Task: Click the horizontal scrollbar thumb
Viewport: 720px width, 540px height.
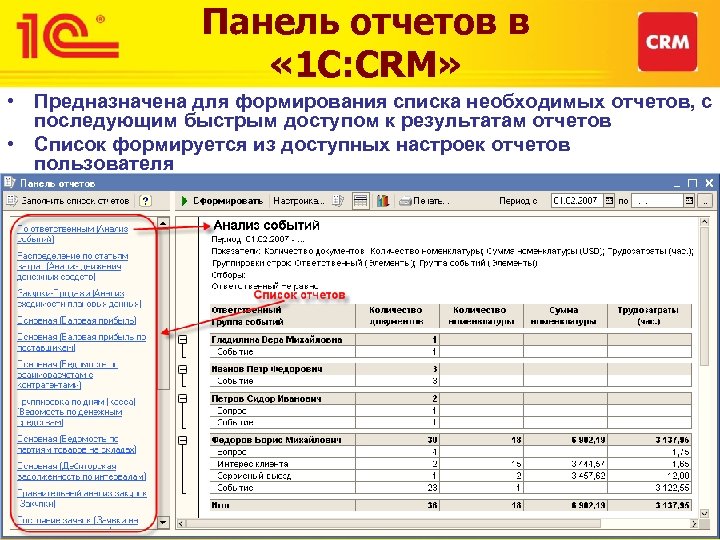Action: [393, 523]
